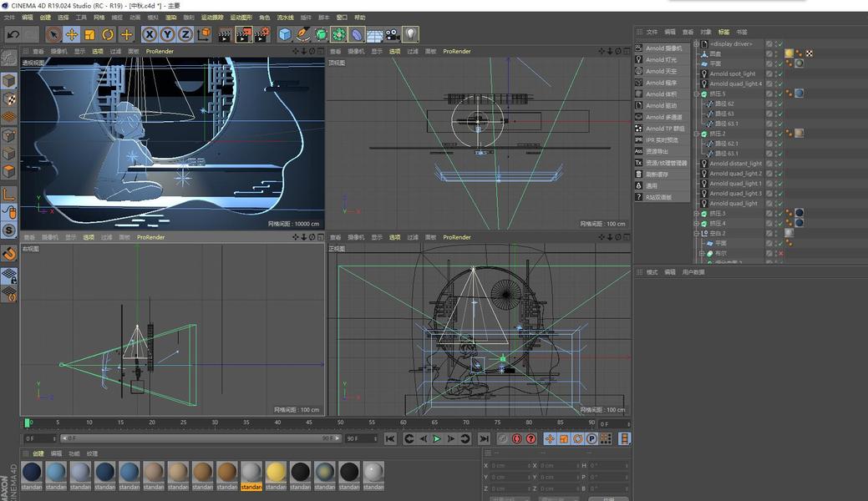
Task: Expand the 挤压.3 object in hierarchy
Action: pos(697,214)
